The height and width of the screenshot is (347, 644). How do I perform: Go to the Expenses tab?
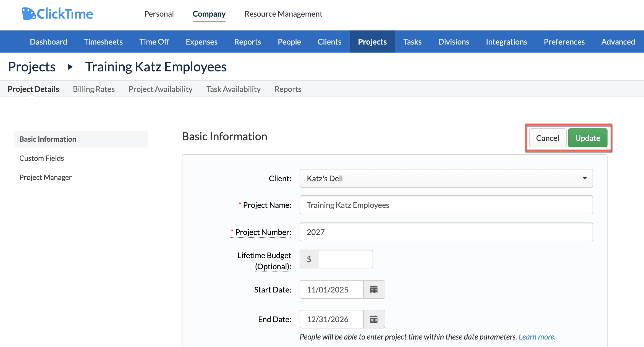201,42
